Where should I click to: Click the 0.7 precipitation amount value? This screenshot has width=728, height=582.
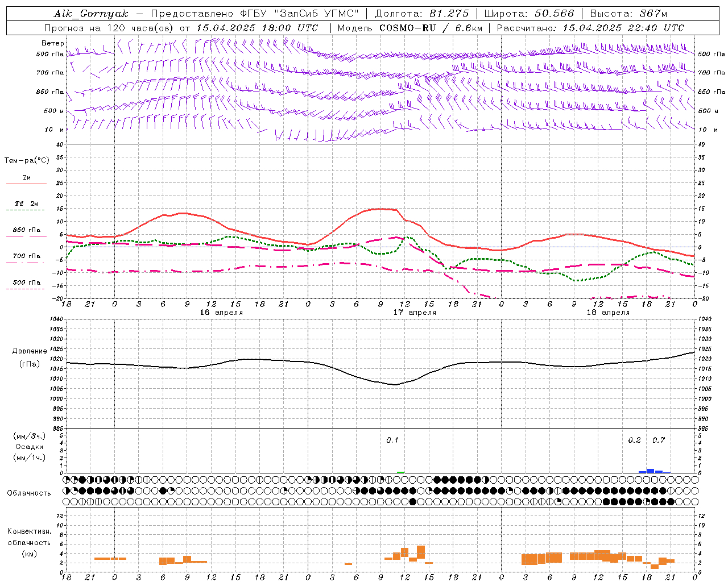click(659, 440)
